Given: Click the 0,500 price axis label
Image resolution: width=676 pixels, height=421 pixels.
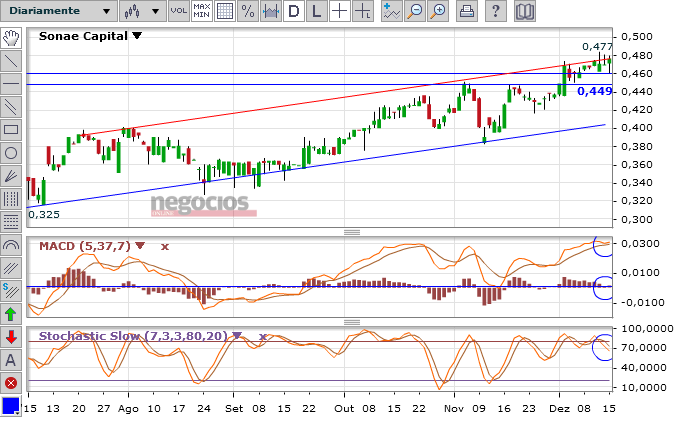Looking at the screenshot, I should (x=637, y=37).
